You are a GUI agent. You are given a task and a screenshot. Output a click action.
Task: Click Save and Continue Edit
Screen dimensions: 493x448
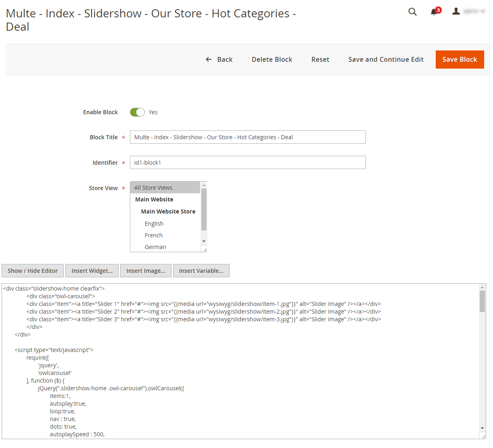point(386,59)
